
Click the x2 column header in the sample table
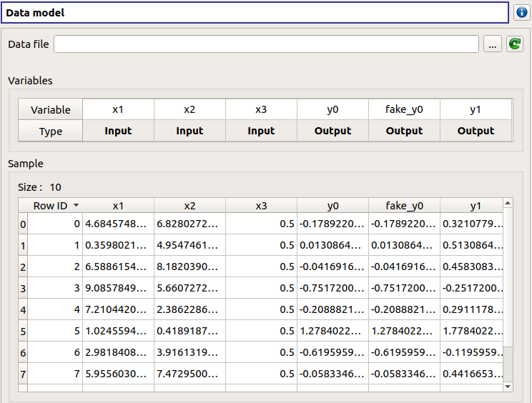pyautogui.click(x=189, y=206)
